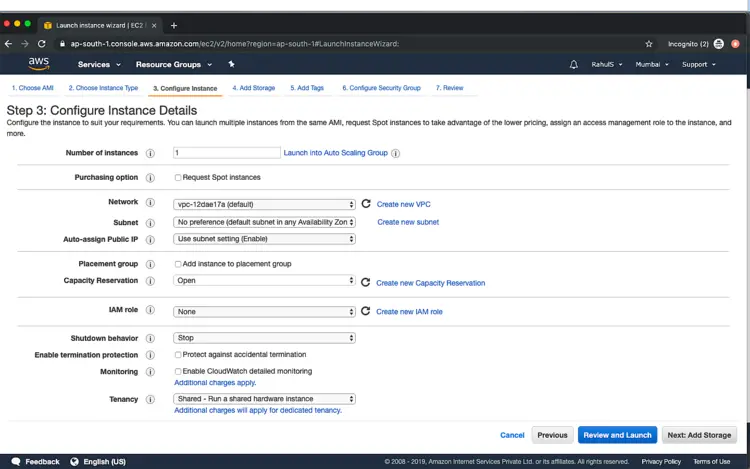750x469 pixels.
Task: Click the Review and Launch button
Action: click(x=617, y=435)
